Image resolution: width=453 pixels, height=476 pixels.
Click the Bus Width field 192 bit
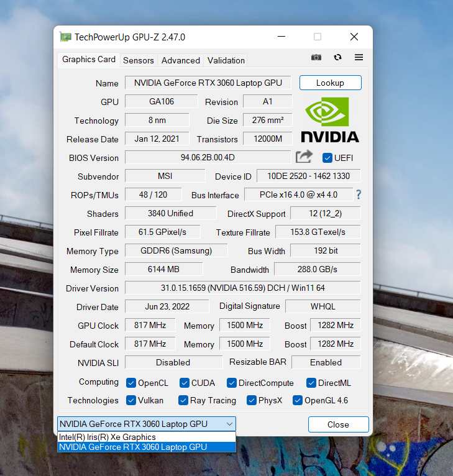(326, 251)
